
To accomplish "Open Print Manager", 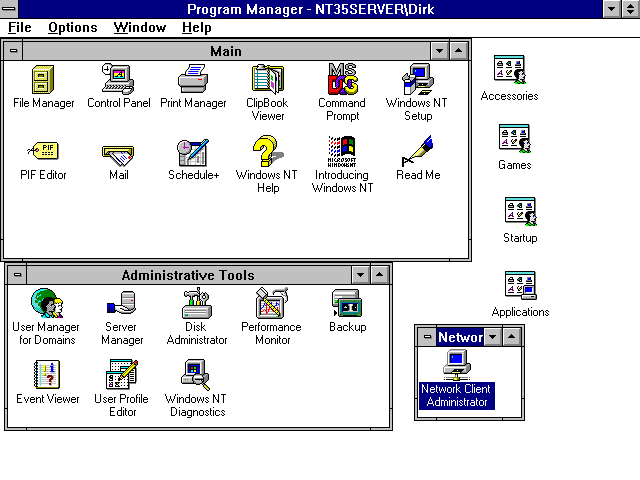I will tap(193, 79).
